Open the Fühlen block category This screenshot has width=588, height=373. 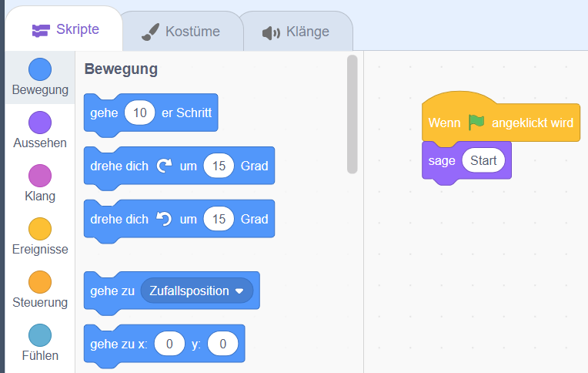pos(40,335)
